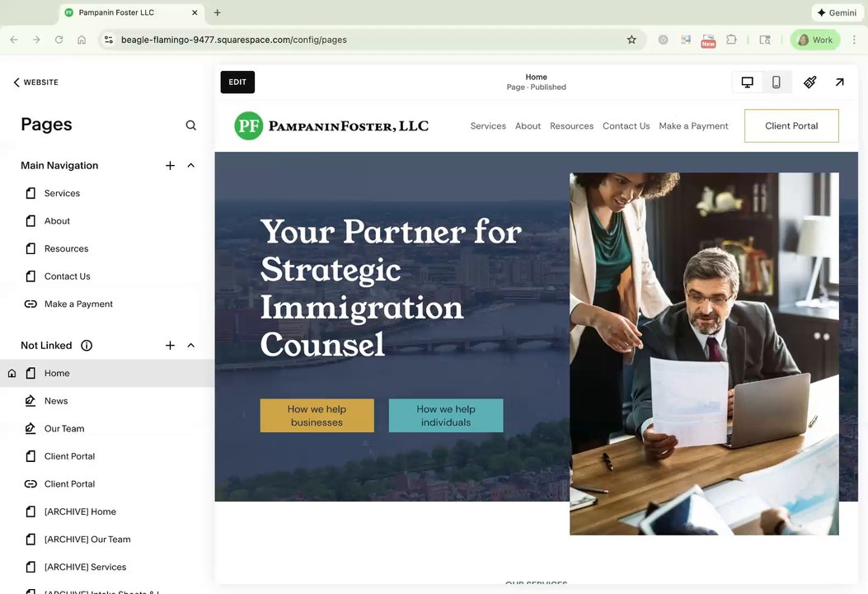The height and width of the screenshot is (594, 868).
Task: Open the Gemini button
Action: click(x=837, y=12)
